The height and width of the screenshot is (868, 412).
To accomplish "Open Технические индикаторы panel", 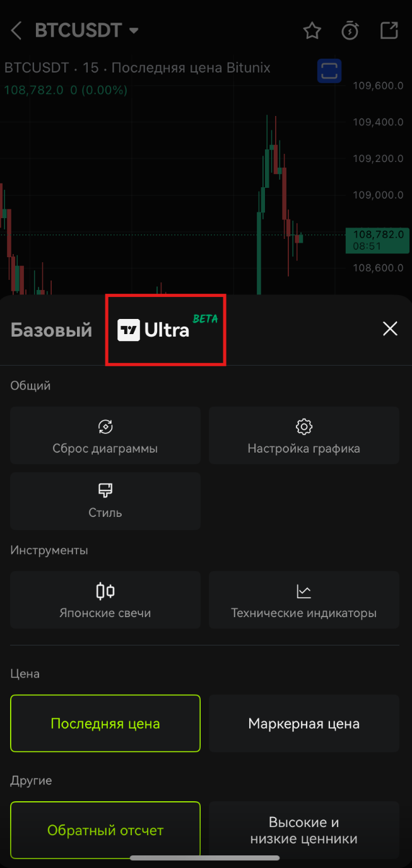I will (x=304, y=600).
